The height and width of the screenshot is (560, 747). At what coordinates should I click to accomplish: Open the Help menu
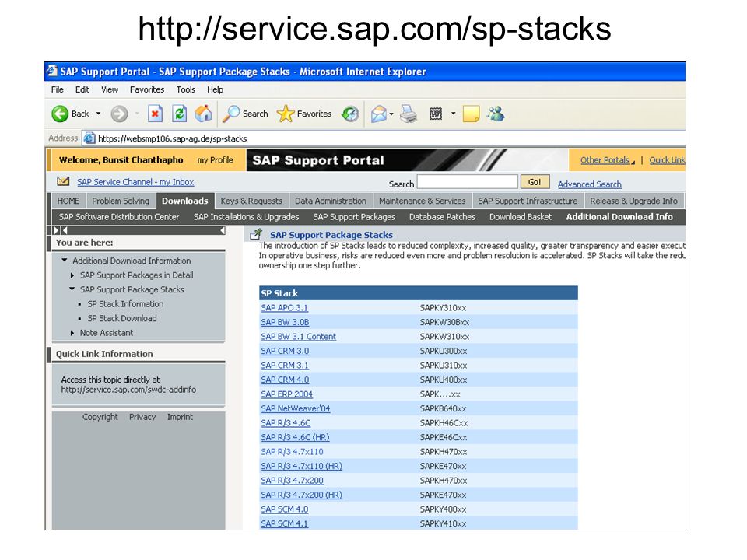(215, 89)
